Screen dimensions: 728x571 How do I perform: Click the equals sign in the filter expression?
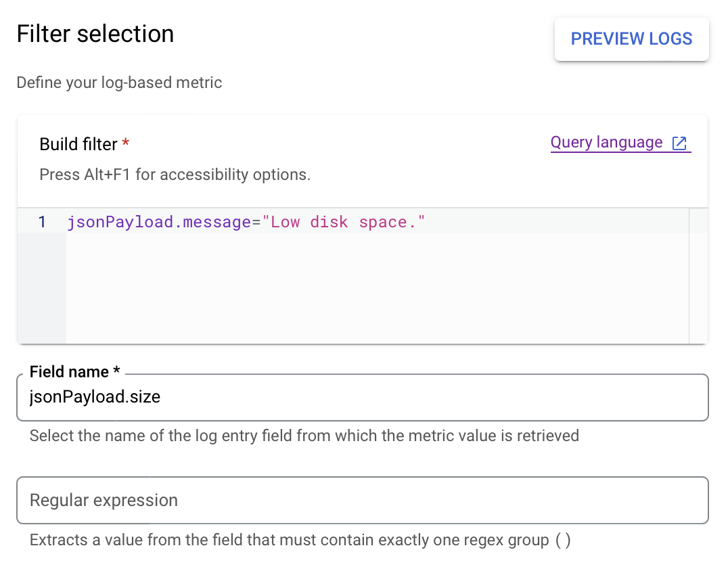[x=256, y=222]
